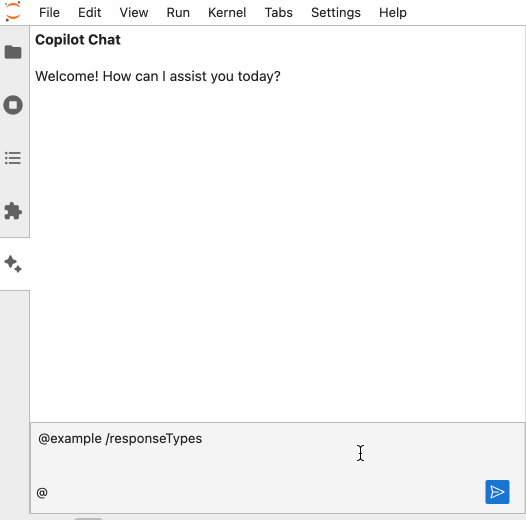This screenshot has height=520, width=526.
Task: Open the Edit menu
Action: click(90, 13)
